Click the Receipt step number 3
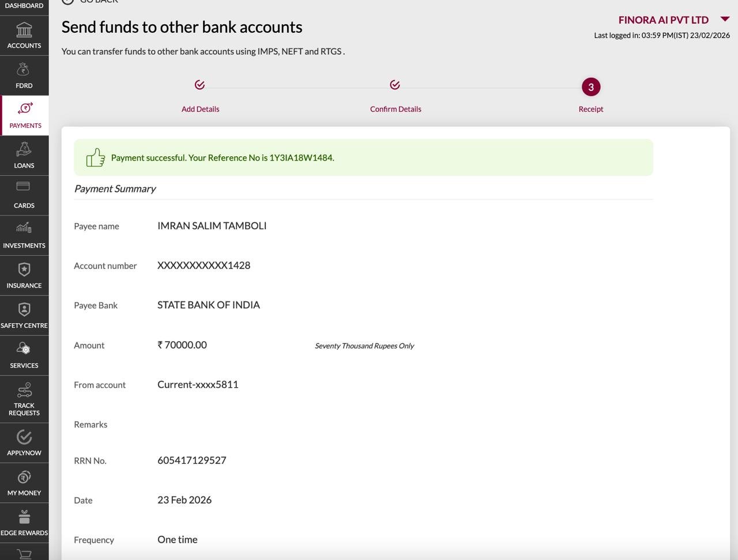Viewport: 738px width, 560px height. point(590,87)
